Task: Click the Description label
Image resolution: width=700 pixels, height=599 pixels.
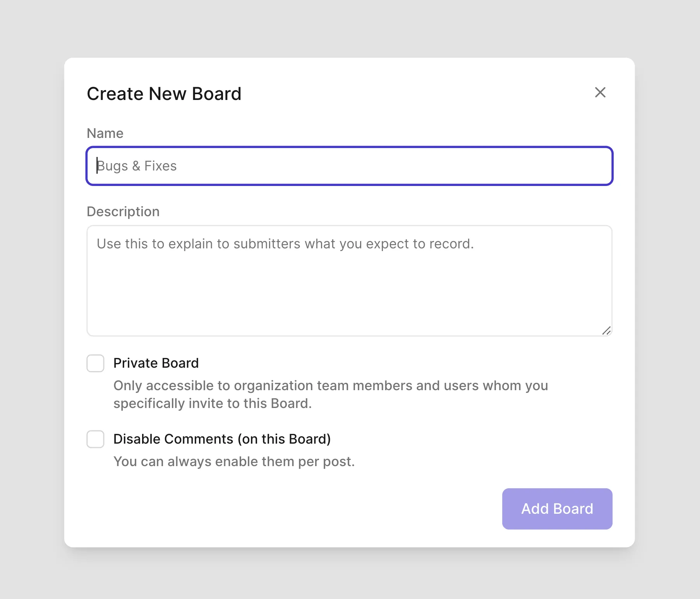Action: [123, 211]
